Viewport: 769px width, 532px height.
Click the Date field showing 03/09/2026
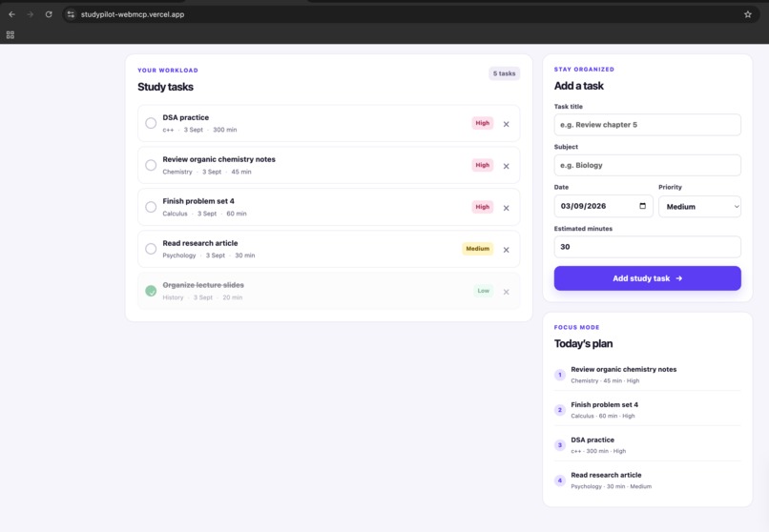pos(603,206)
